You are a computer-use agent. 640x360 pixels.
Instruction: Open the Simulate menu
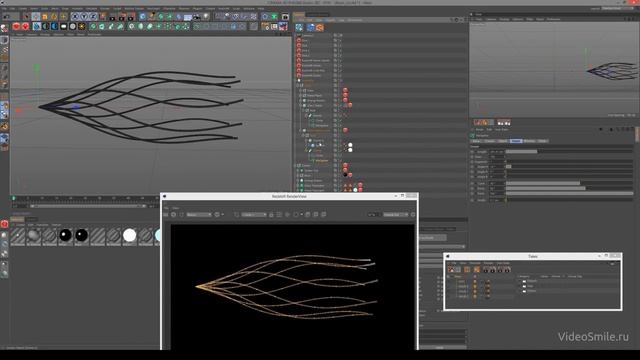coord(91,8)
